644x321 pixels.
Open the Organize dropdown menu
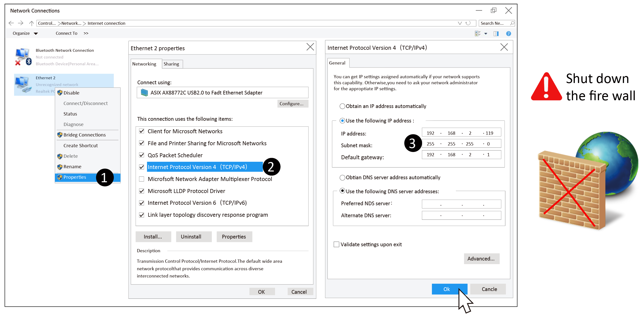25,33
